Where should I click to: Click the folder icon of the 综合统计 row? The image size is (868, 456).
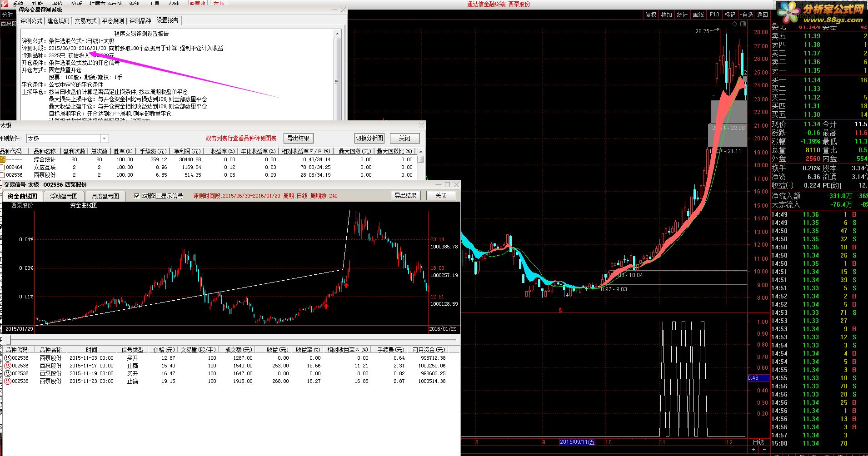(2, 159)
